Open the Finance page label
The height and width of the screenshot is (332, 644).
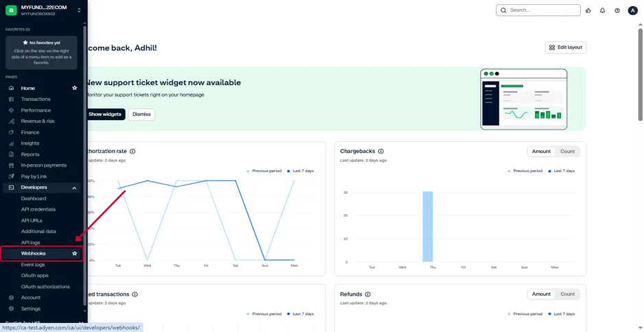(30, 132)
